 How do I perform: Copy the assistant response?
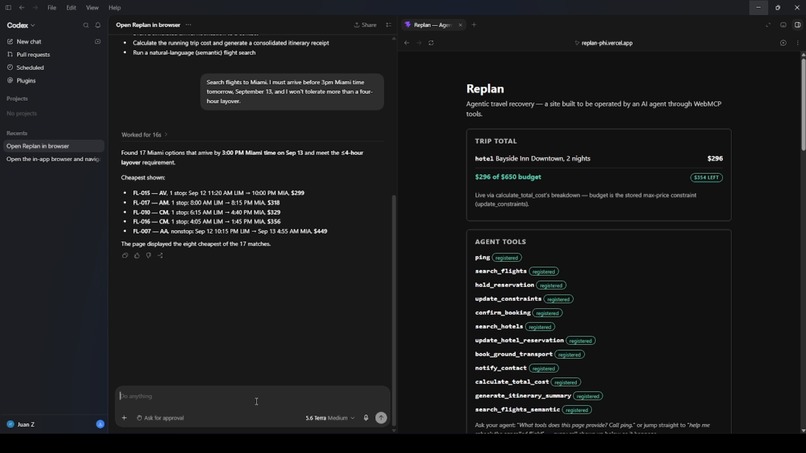(125, 255)
